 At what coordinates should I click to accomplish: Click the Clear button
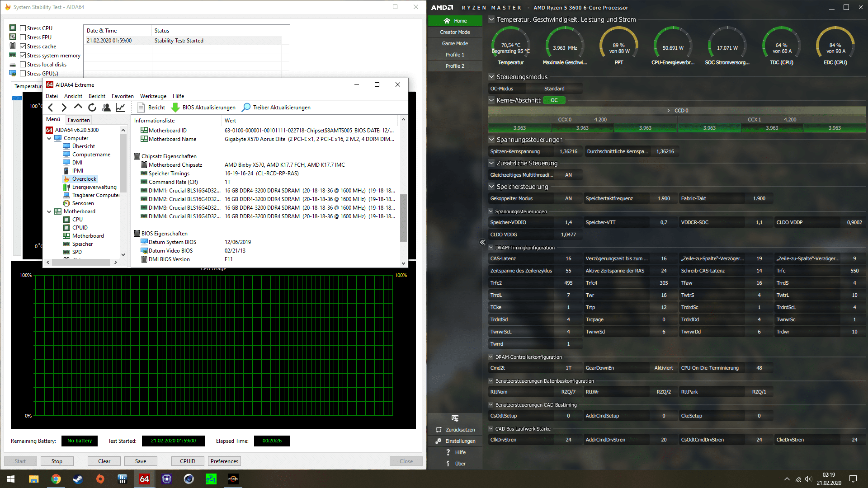tap(104, 461)
